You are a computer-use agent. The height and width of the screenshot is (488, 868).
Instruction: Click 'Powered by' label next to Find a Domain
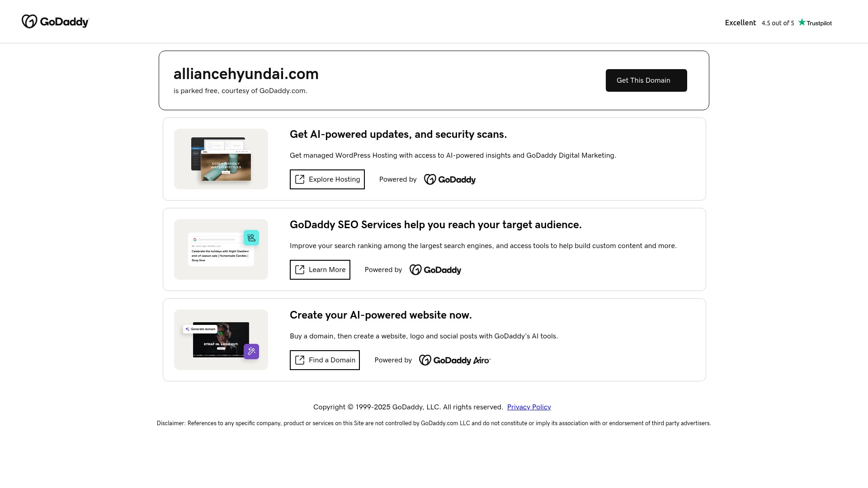tap(393, 360)
